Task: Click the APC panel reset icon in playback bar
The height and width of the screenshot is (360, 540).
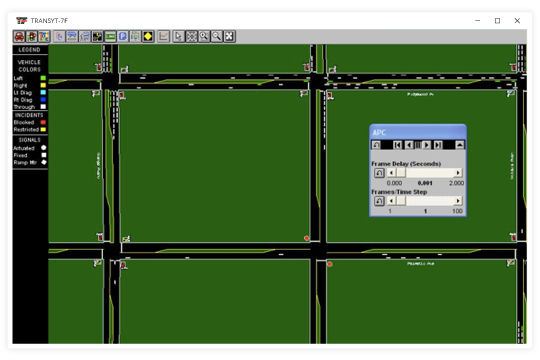Action: [x=376, y=145]
